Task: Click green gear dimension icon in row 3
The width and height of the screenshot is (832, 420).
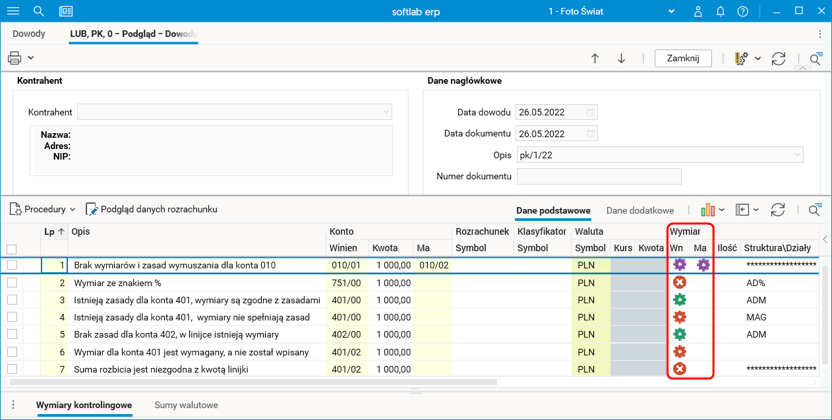Action: 679,300
